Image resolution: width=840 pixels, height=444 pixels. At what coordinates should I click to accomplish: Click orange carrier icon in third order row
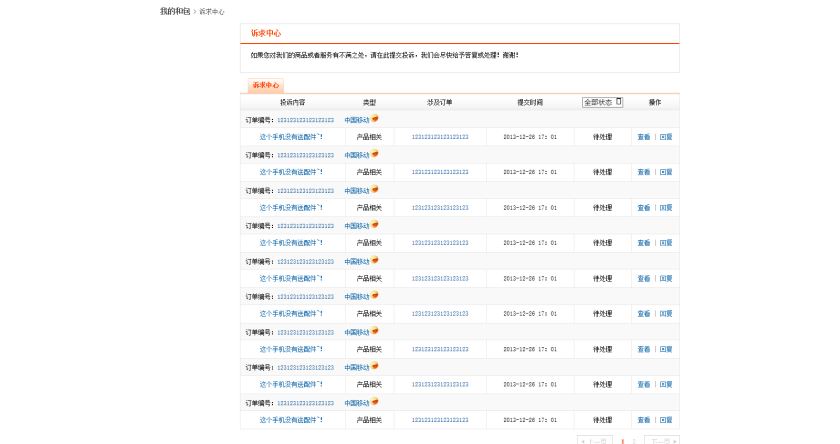[x=375, y=189]
